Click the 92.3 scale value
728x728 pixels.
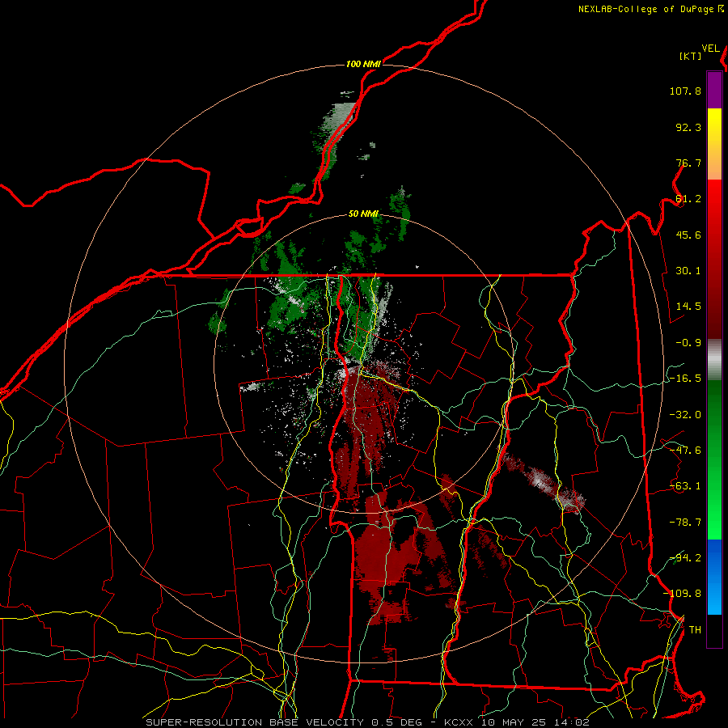(x=688, y=127)
